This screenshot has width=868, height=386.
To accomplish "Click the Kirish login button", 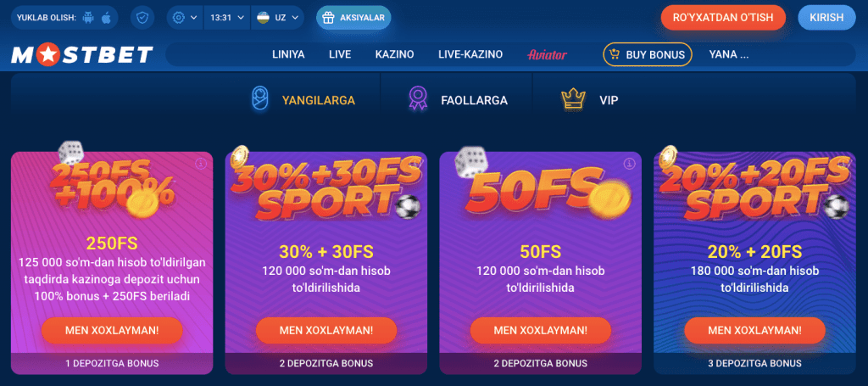I will (x=826, y=18).
